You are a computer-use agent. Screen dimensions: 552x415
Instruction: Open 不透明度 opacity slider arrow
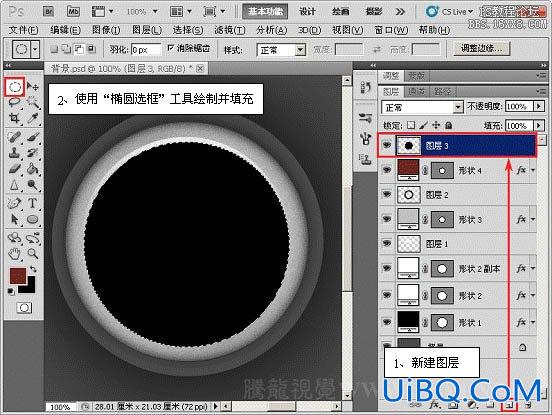(539, 106)
